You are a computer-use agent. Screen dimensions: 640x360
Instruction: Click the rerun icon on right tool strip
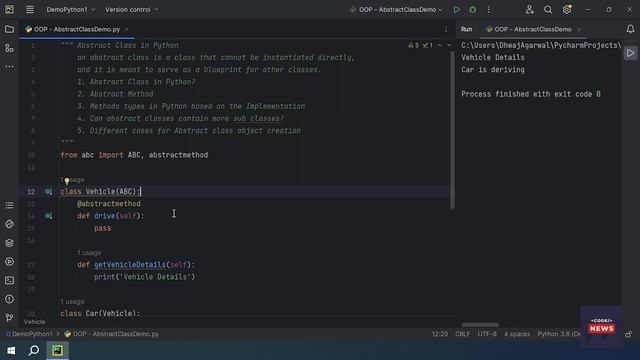631,53
